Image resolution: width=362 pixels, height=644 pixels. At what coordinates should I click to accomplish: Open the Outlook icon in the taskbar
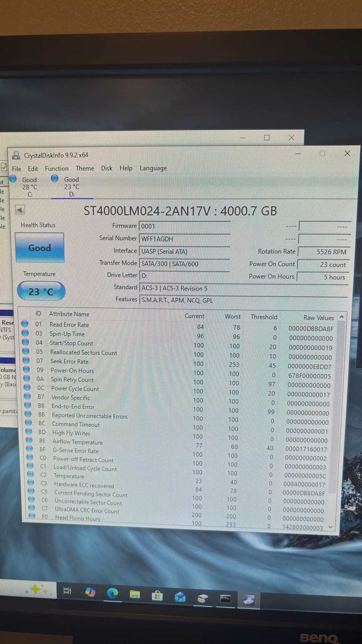pyautogui.click(x=180, y=597)
